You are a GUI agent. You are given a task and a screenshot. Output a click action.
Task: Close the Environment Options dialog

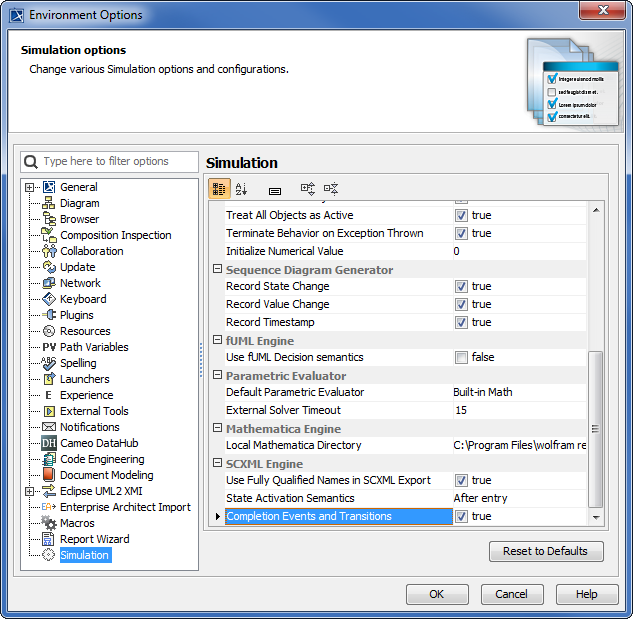tap(602, 10)
